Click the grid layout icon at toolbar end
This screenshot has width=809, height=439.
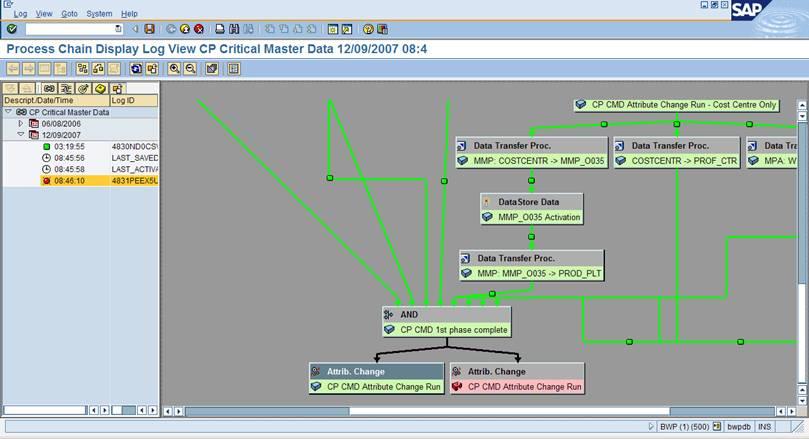pyautogui.click(x=234, y=69)
